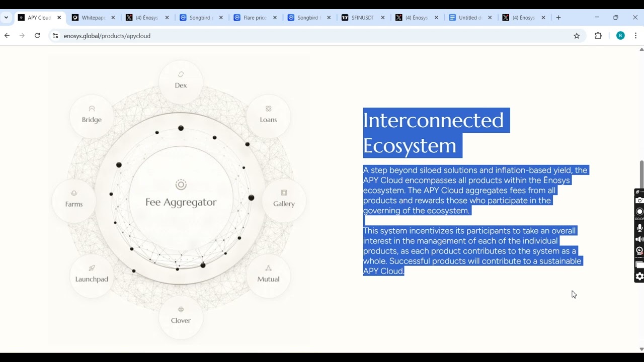
Task: Open recorder widget settings gear
Action: point(639,276)
